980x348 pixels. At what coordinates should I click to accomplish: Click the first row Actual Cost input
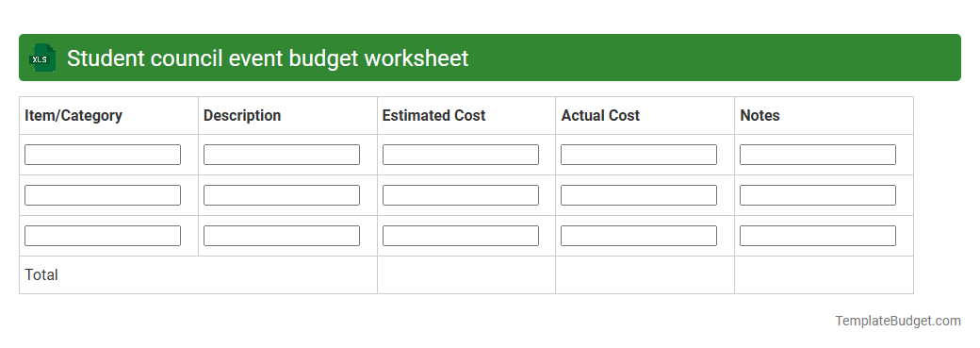coord(639,155)
